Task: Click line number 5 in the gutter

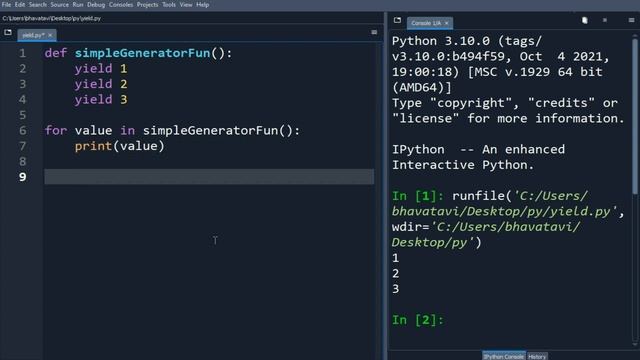Action: pos(22,115)
